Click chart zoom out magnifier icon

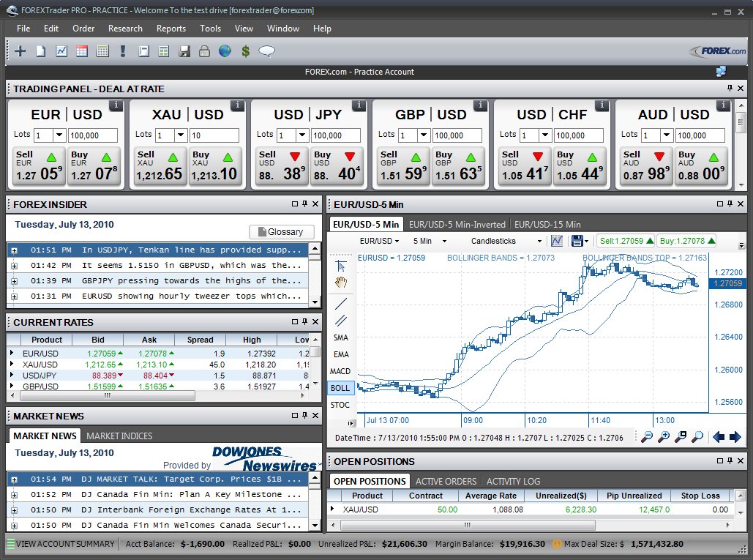(648, 436)
